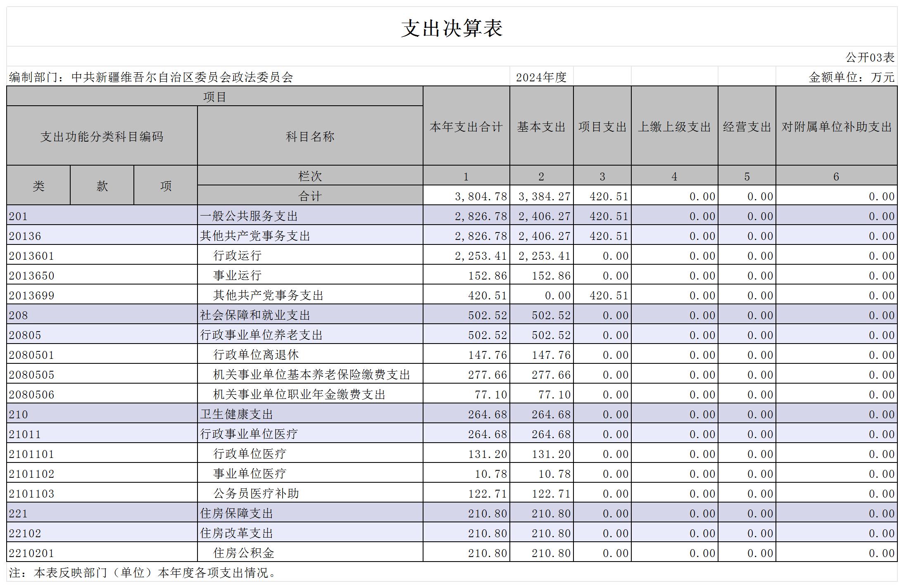Image resolution: width=904 pixels, height=588 pixels.
Task: Select the 一般公共服务支出 row name
Action: tap(249, 216)
